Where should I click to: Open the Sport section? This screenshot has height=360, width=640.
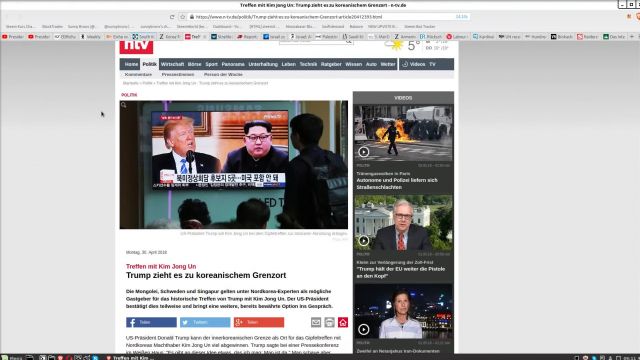click(211, 64)
